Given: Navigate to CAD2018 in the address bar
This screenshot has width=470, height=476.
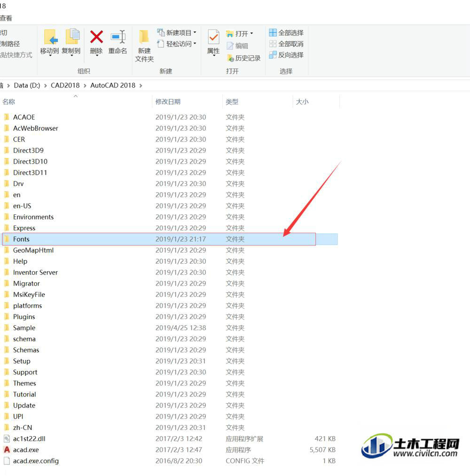Looking at the screenshot, I should pos(65,86).
